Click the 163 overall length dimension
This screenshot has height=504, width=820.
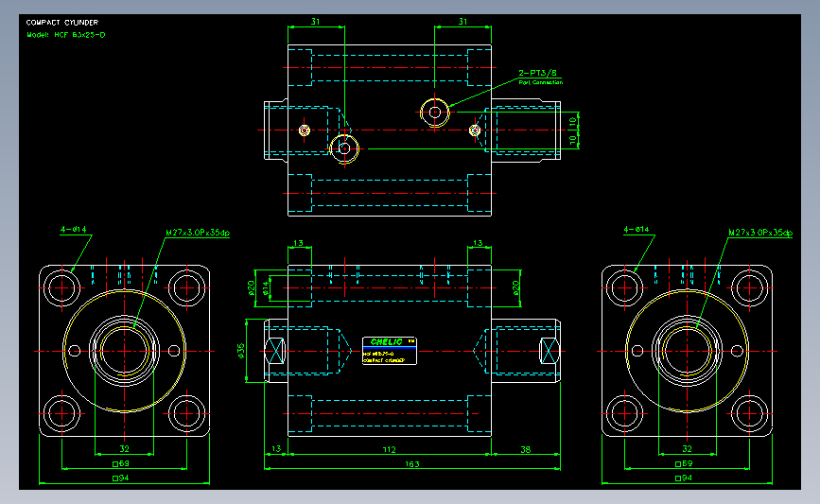click(412, 463)
